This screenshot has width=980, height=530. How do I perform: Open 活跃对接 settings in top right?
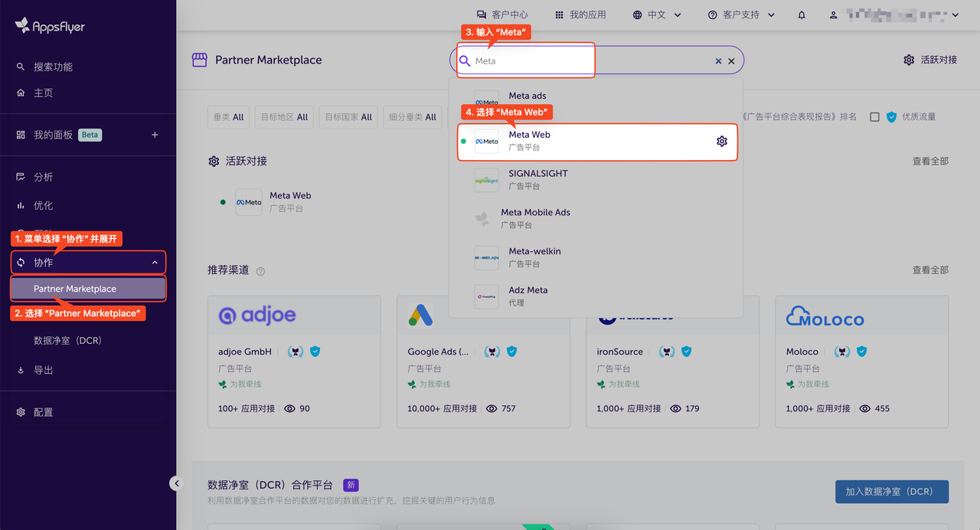(930, 60)
